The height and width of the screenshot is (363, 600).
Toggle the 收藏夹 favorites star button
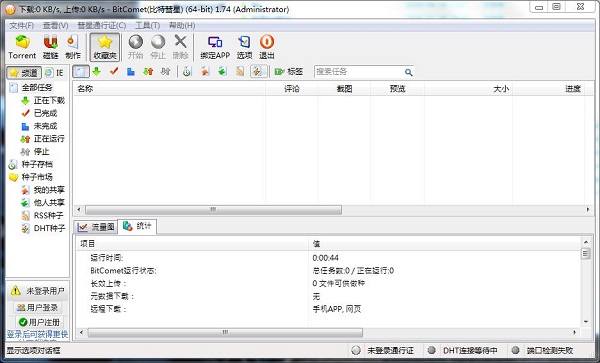pos(105,47)
